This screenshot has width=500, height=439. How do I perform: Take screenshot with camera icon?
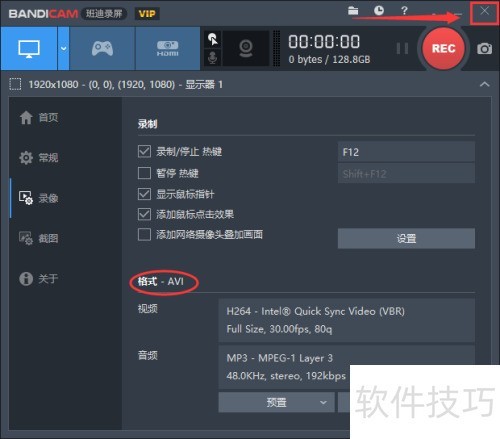(x=484, y=49)
